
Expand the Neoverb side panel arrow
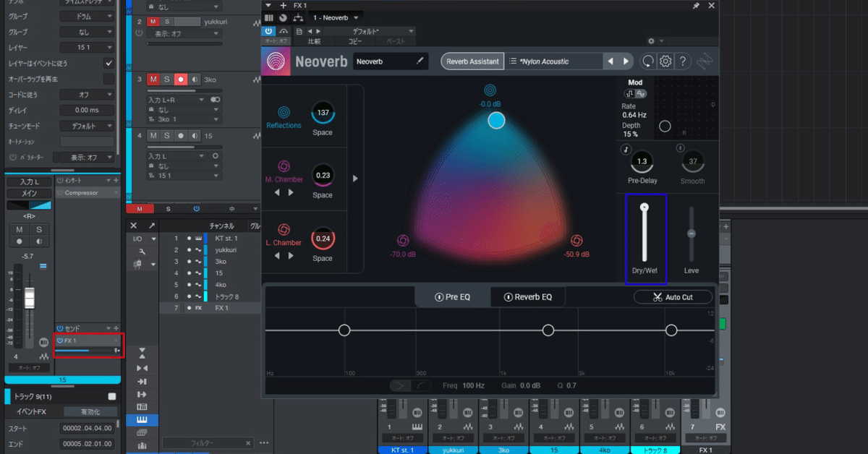coord(355,179)
